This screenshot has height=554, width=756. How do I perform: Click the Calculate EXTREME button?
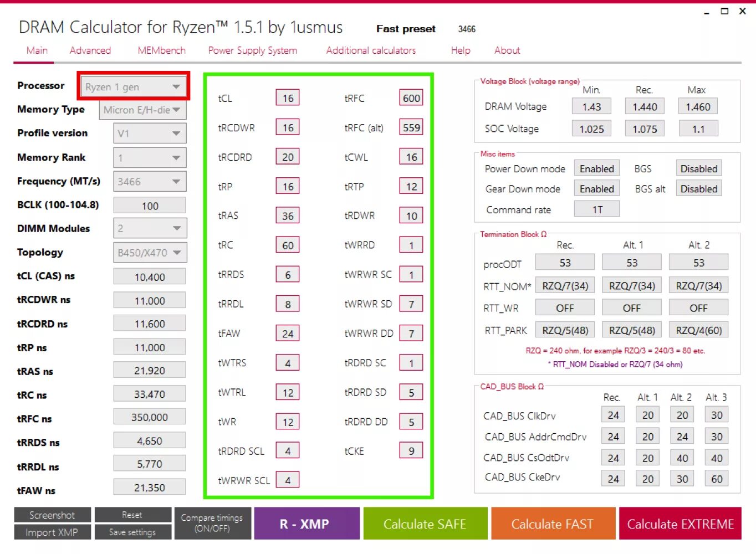pyautogui.click(x=680, y=524)
